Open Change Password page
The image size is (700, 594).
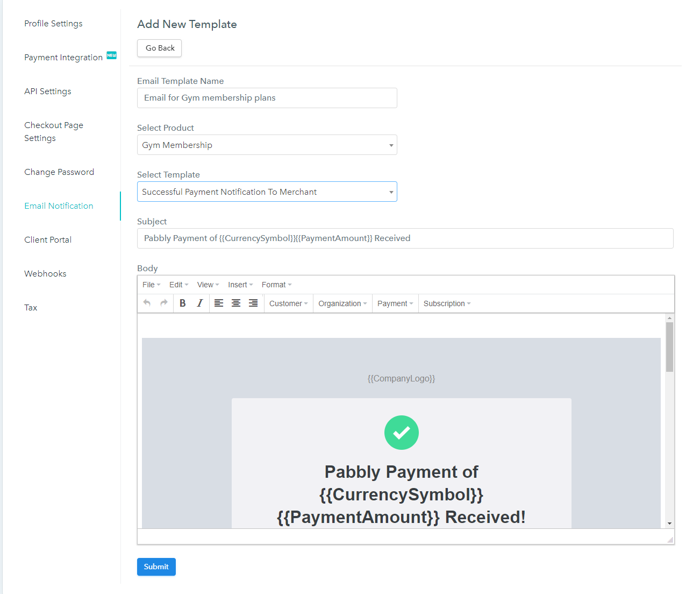[x=59, y=172]
